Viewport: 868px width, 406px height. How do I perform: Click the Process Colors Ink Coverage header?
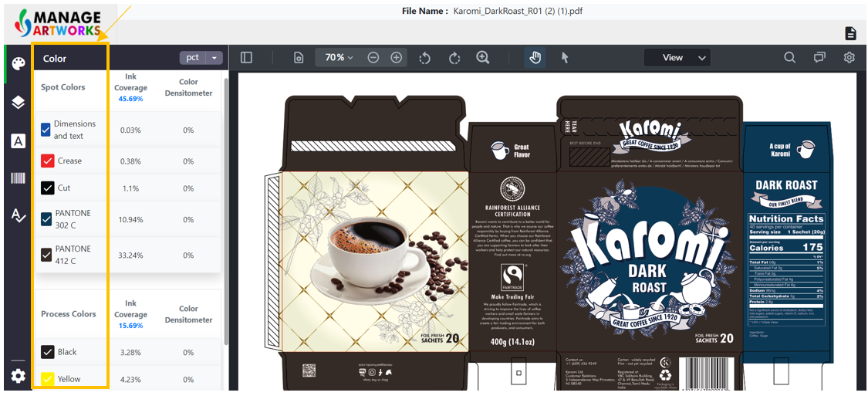130,309
